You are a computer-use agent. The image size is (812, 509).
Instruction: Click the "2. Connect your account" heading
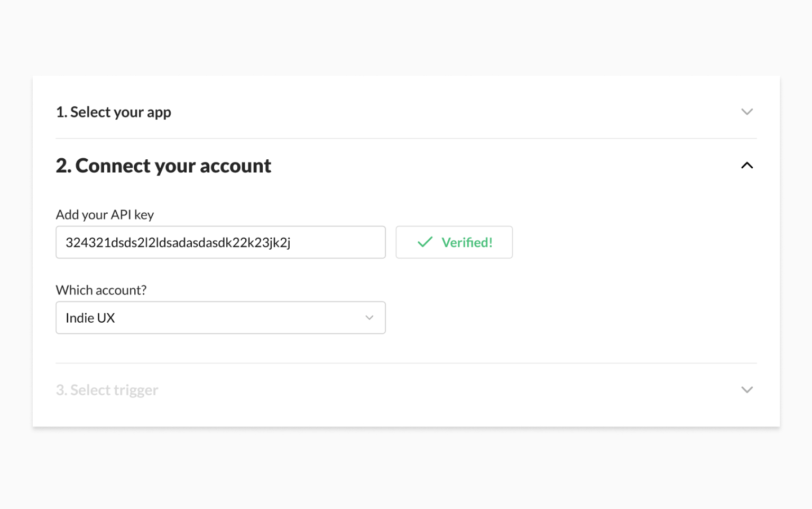click(x=163, y=166)
